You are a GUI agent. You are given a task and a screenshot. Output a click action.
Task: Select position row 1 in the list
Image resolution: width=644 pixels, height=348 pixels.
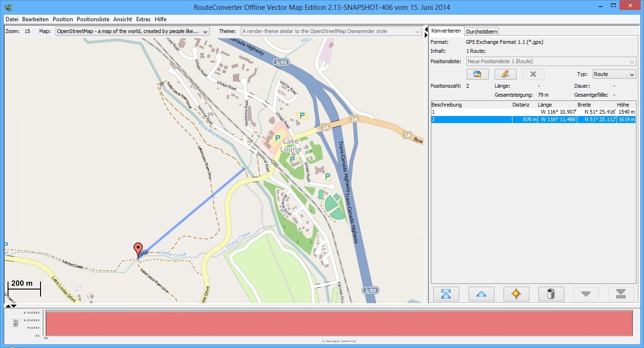click(x=471, y=112)
